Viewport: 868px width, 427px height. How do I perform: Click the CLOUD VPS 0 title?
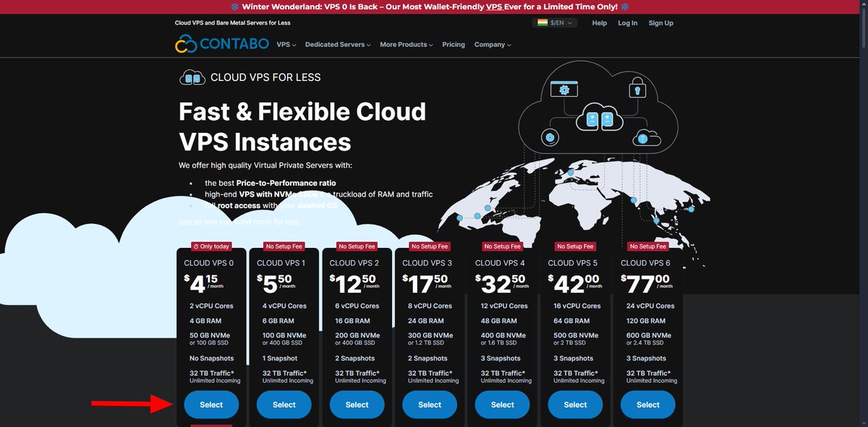(209, 263)
